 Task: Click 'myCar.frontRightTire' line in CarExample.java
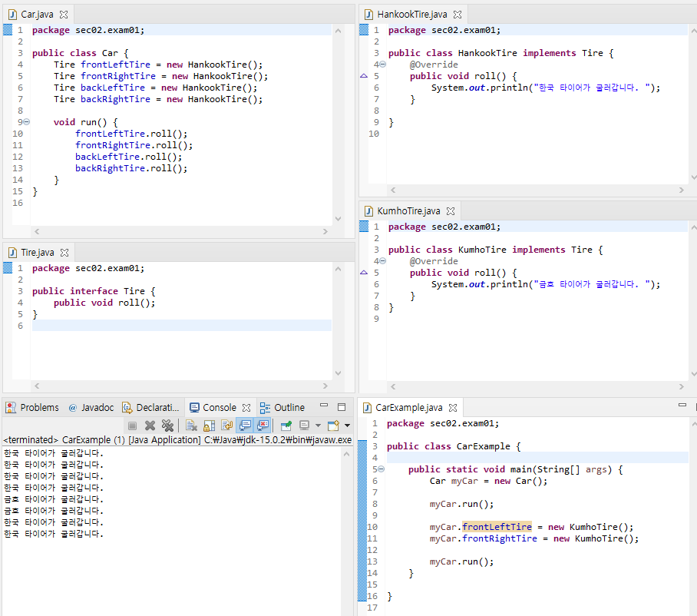(534, 538)
